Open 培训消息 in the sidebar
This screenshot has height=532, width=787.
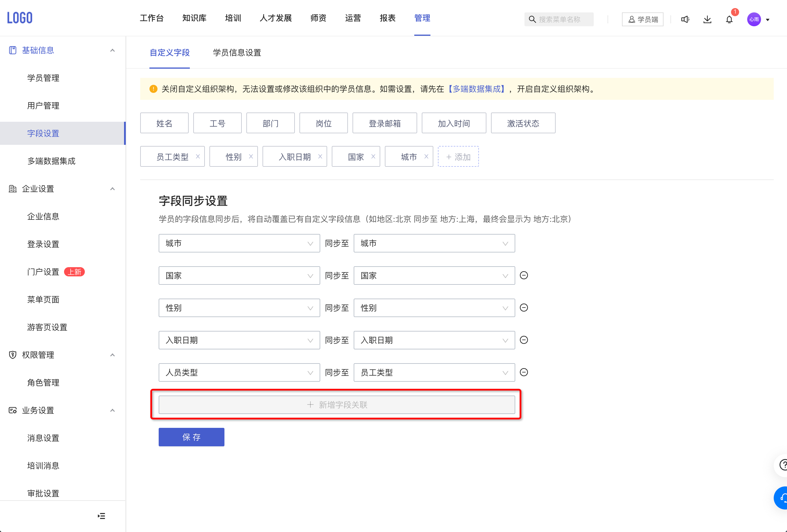[x=43, y=466]
